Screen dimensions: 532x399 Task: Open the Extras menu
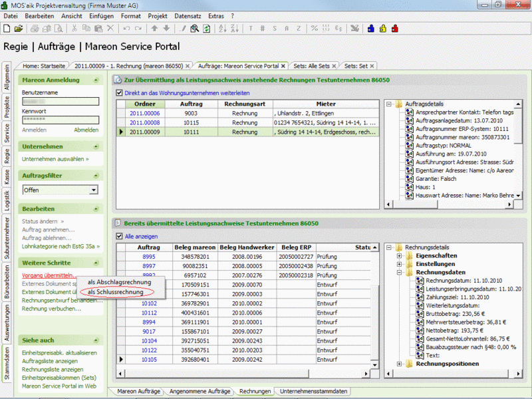click(x=216, y=16)
